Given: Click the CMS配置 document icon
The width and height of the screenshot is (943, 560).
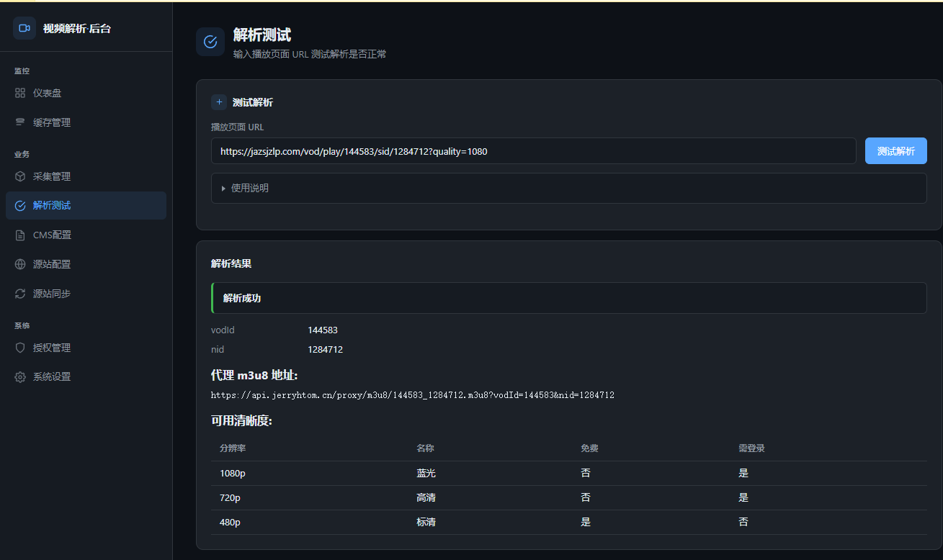Looking at the screenshot, I should click(20, 235).
